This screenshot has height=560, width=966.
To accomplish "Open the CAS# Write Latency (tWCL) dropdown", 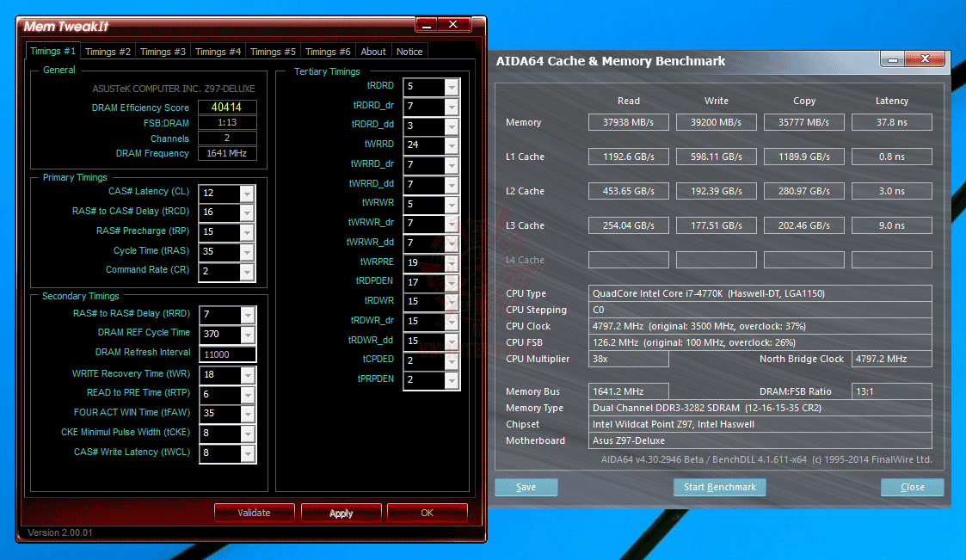I will click(248, 453).
